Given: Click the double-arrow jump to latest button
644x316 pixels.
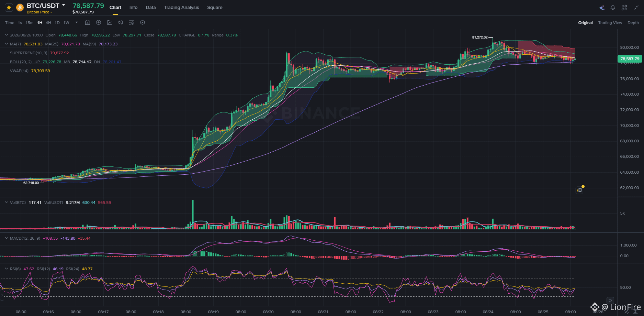Looking at the screenshot, I should click(610, 300).
